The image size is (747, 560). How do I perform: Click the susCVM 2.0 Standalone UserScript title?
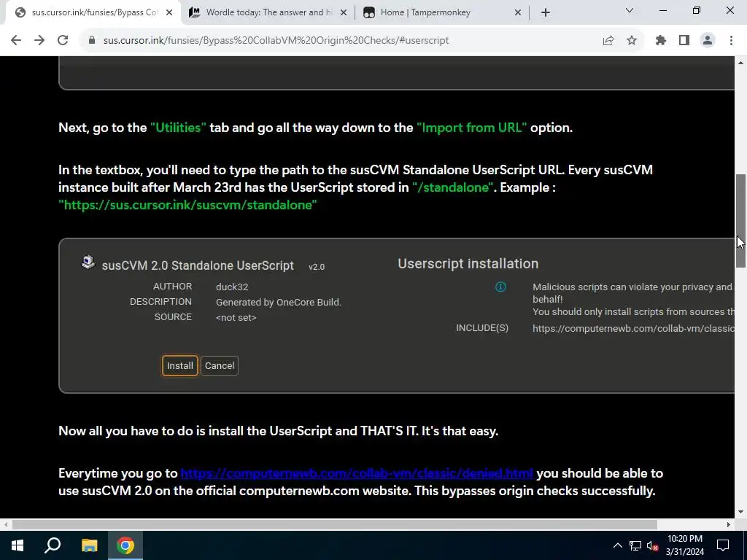pos(198,265)
